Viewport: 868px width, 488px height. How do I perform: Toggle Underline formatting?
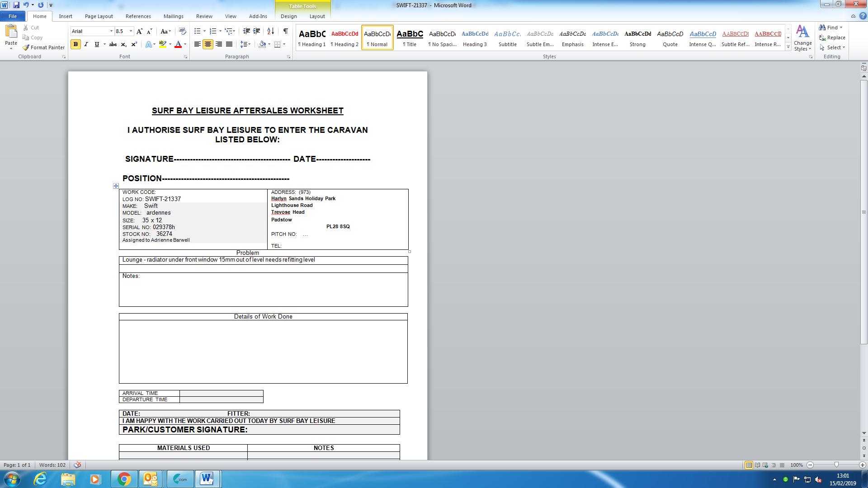(x=96, y=44)
